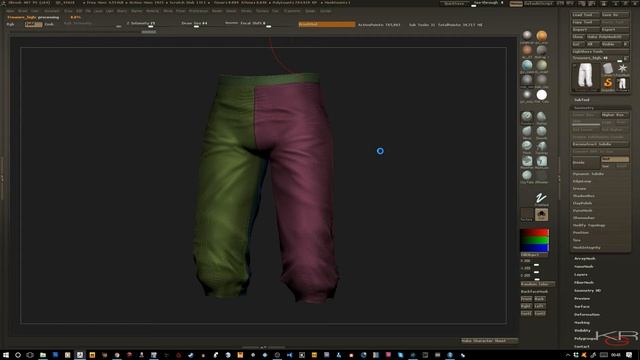Expand the Deformation sub-palette

(x=587, y=314)
